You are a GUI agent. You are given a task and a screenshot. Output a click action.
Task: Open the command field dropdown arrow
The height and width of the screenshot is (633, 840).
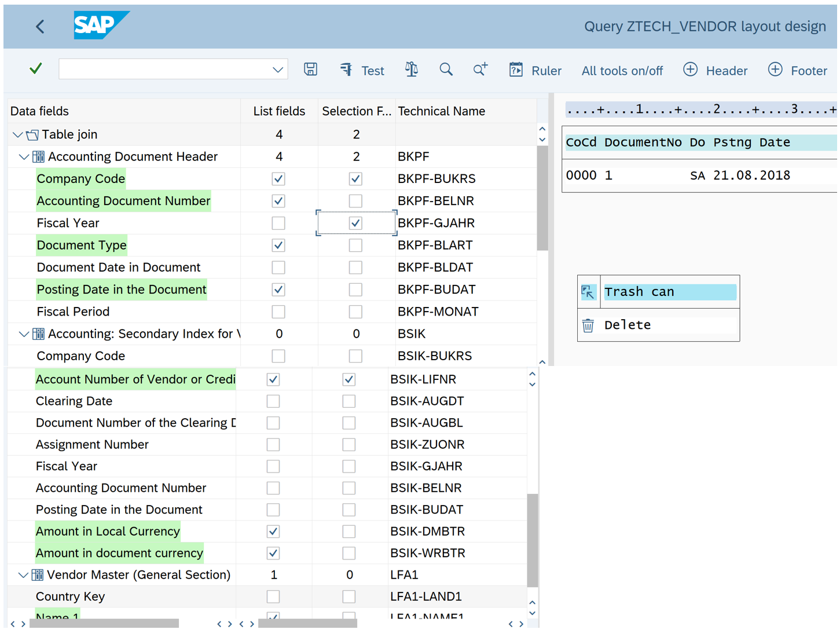[278, 69]
